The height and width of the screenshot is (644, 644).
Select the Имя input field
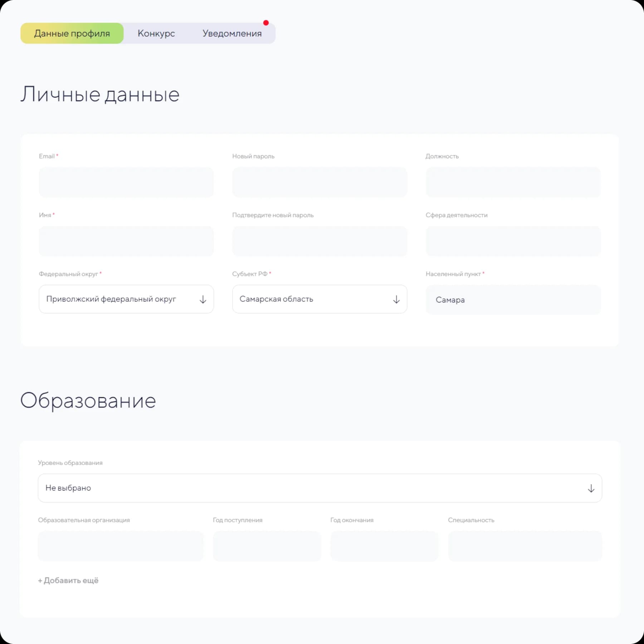coord(126,241)
